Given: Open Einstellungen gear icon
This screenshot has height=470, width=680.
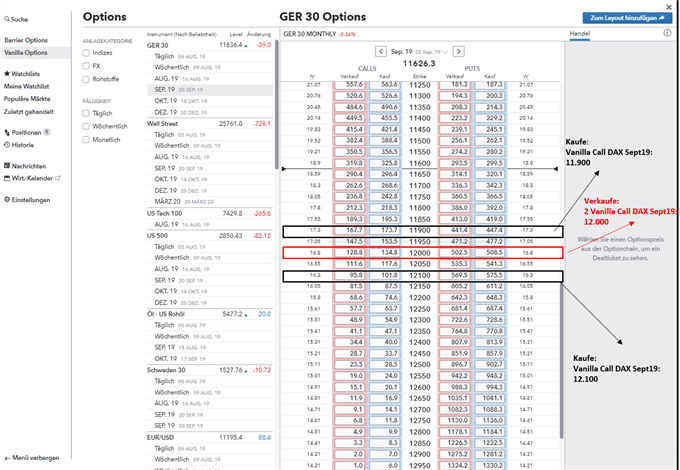Looking at the screenshot, I should 7,200.
